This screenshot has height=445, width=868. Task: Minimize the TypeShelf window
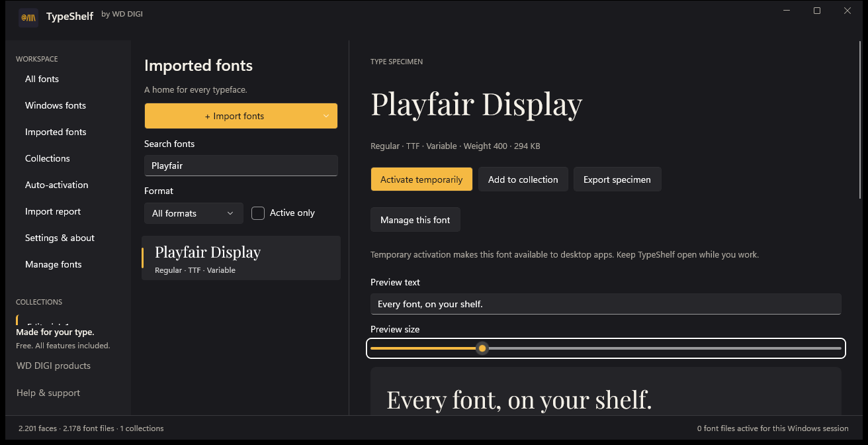(787, 11)
